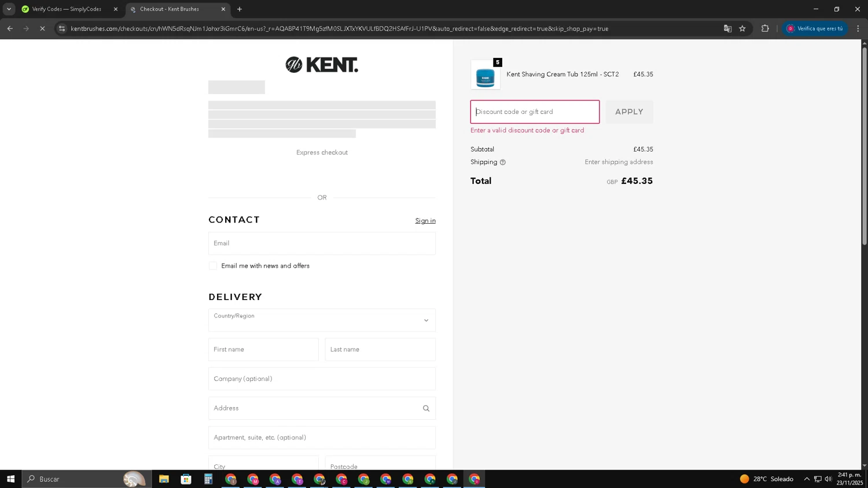
Task: Open the weather widget showing 28°C Soleado
Action: (x=767, y=479)
